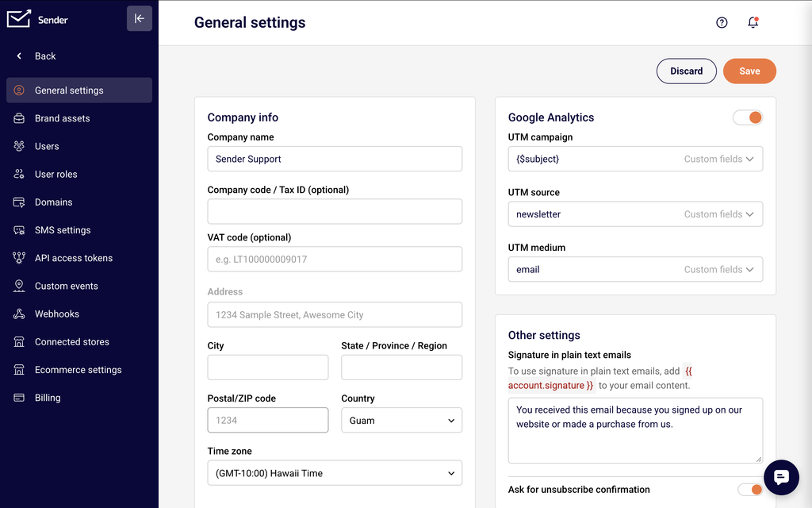
Task: Open Brand assets in the sidebar
Action: click(x=79, y=118)
